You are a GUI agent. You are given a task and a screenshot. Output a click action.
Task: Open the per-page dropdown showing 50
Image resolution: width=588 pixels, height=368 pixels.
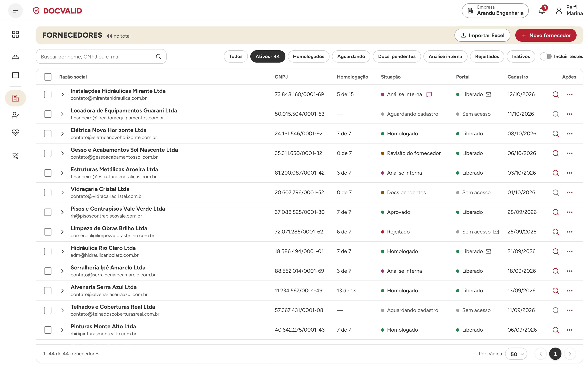pos(516,354)
